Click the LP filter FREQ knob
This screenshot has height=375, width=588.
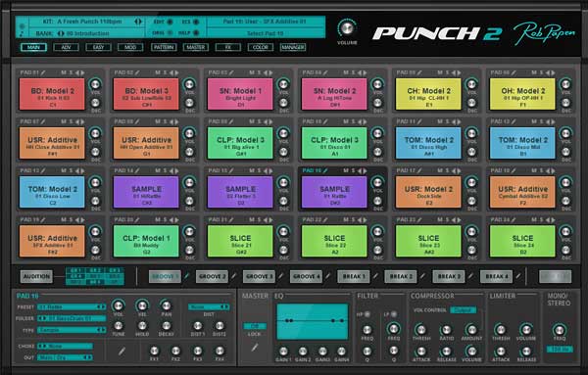(393, 329)
